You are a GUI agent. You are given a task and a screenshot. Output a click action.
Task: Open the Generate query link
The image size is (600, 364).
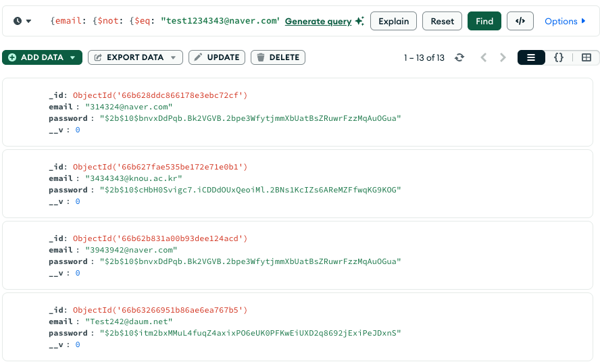pos(318,22)
